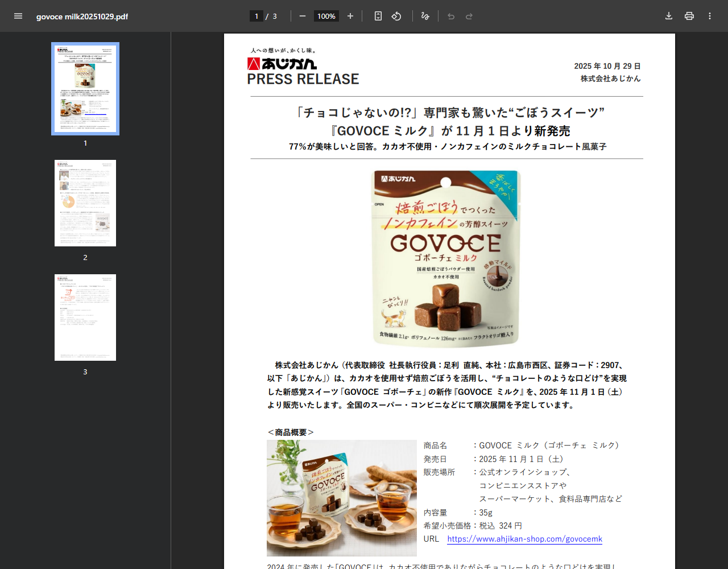Rotate the document counterclockwise
Screen dimensions: 728x569
click(x=396, y=16)
